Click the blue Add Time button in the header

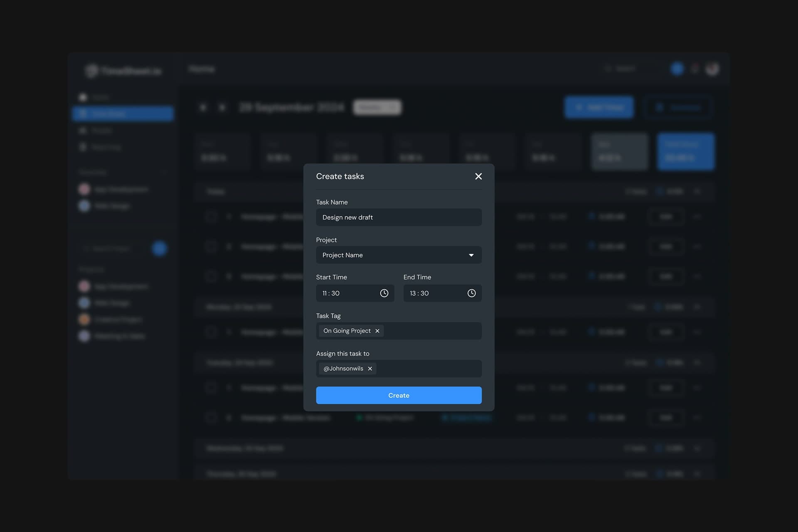coord(598,107)
